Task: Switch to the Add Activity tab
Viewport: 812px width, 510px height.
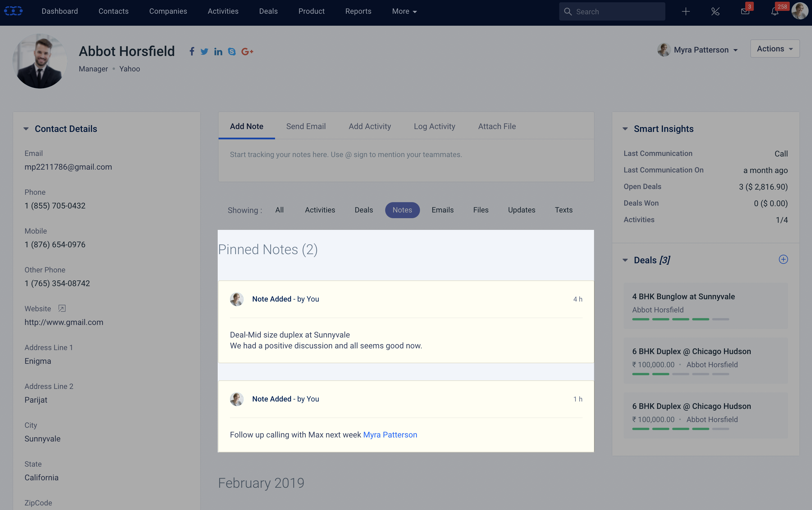Action: coord(369,126)
